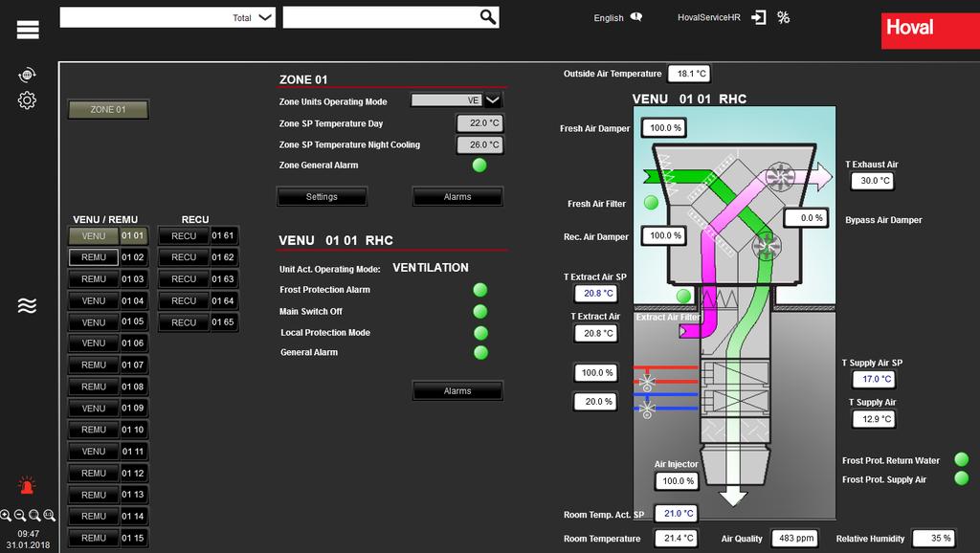The height and width of the screenshot is (553, 980).
Task: Open zone Settings button
Action: (x=322, y=197)
